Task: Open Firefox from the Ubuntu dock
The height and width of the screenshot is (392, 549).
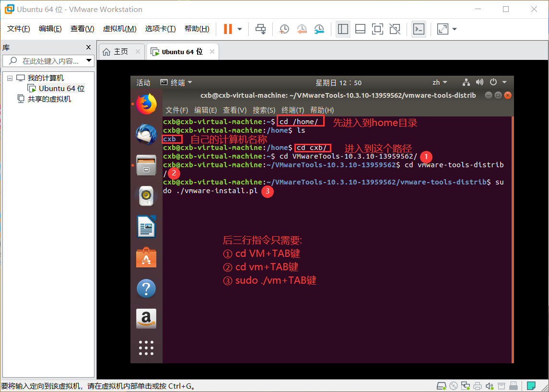Action: point(146,103)
